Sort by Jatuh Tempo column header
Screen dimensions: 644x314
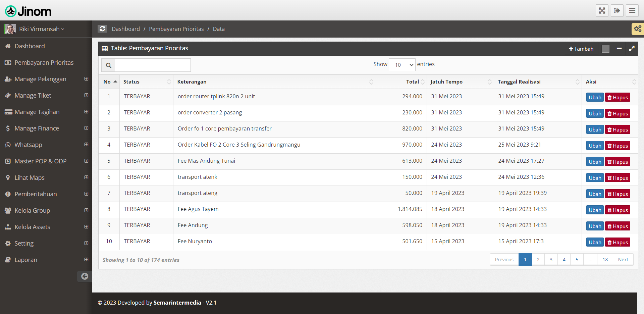point(460,82)
